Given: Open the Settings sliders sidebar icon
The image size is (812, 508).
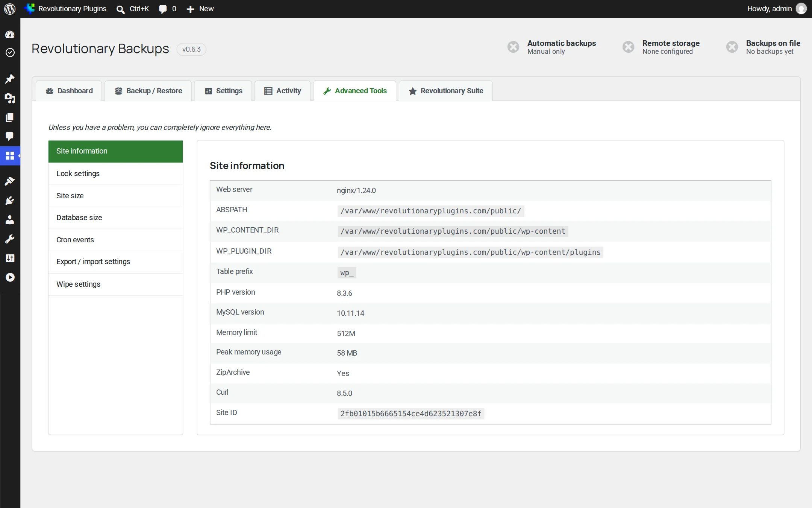Looking at the screenshot, I should point(10,258).
